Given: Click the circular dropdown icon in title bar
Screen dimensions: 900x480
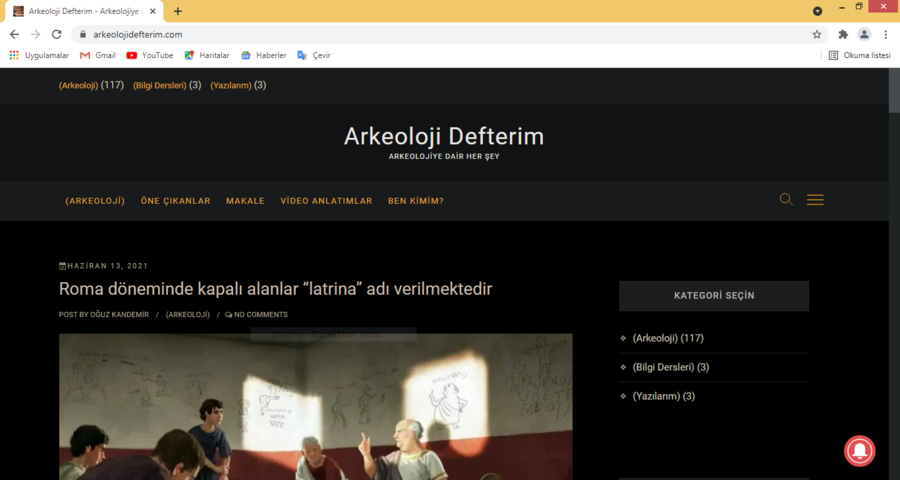Looking at the screenshot, I should [817, 11].
